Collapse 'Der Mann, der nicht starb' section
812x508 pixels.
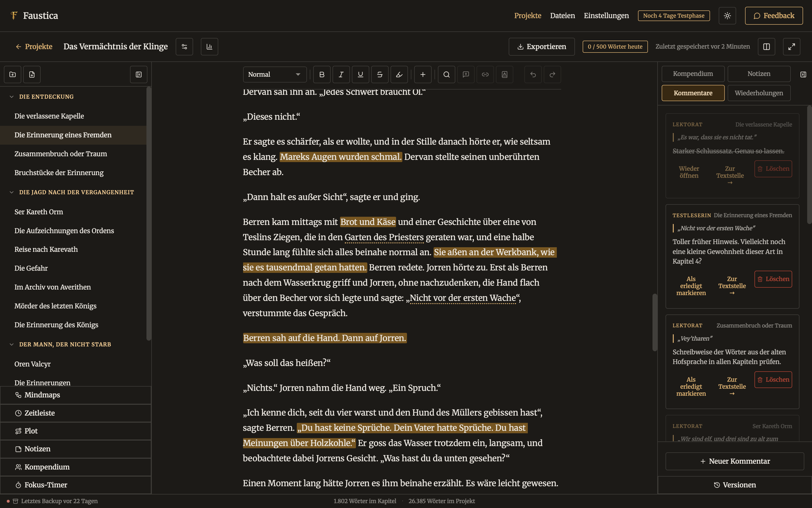pyautogui.click(x=12, y=344)
